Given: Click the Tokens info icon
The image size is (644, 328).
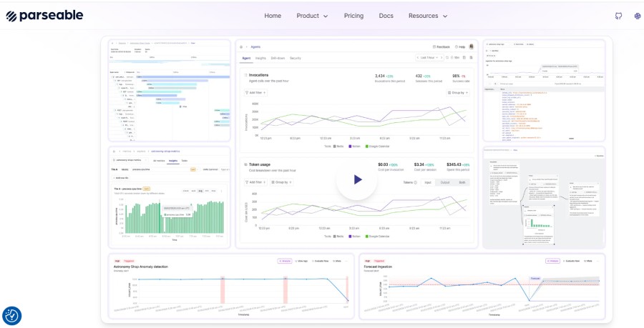Looking at the screenshot, I should click(x=416, y=182).
